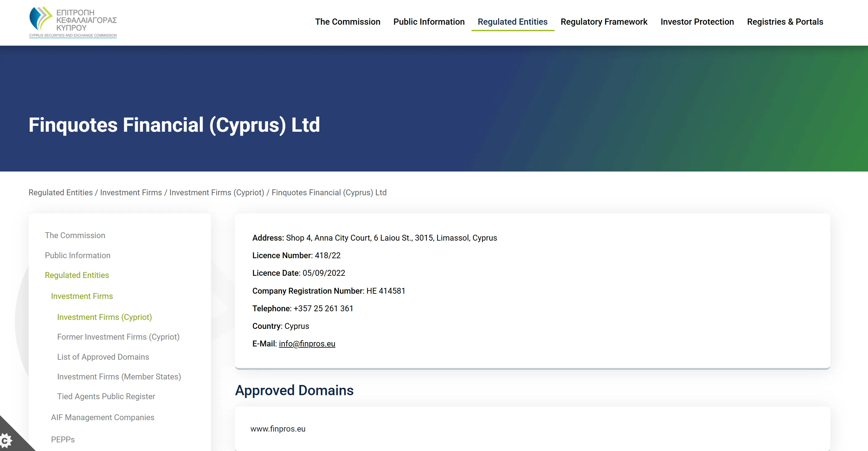
Task: Click the Cyprus Securities Commission logo
Action: (x=73, y=22)
